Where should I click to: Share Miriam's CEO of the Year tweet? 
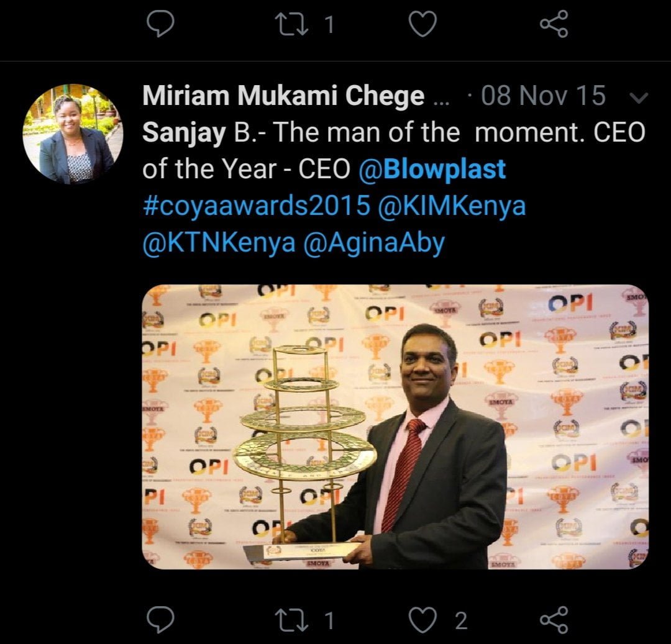[554, 619]
